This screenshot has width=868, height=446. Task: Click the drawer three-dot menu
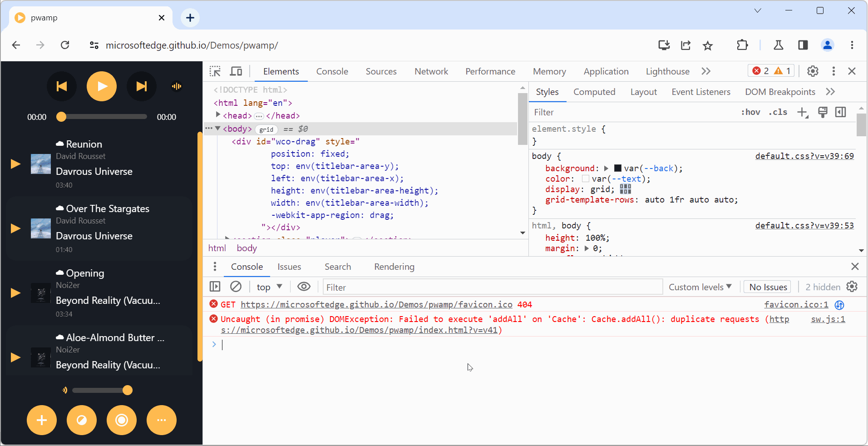(215, 267)
